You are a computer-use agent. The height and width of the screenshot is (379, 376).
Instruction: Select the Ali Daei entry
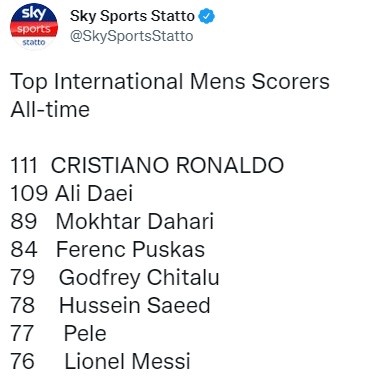pos(94,193)
